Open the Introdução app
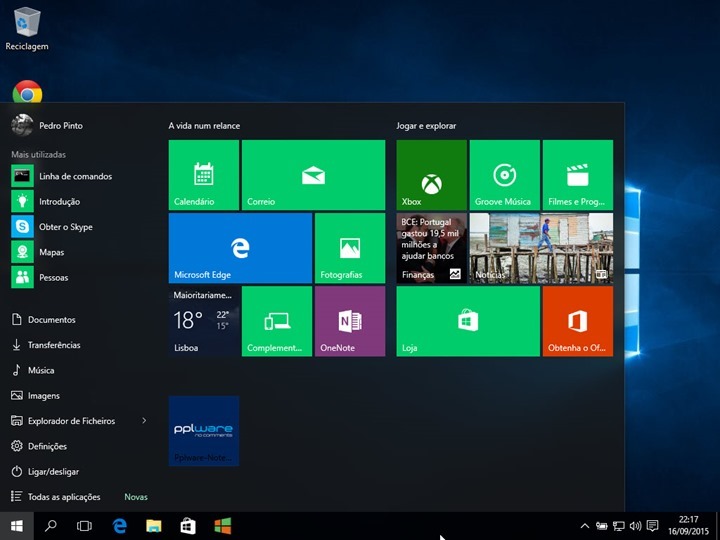This screenshot has width=720, height=540. click(x=46, y=202)
